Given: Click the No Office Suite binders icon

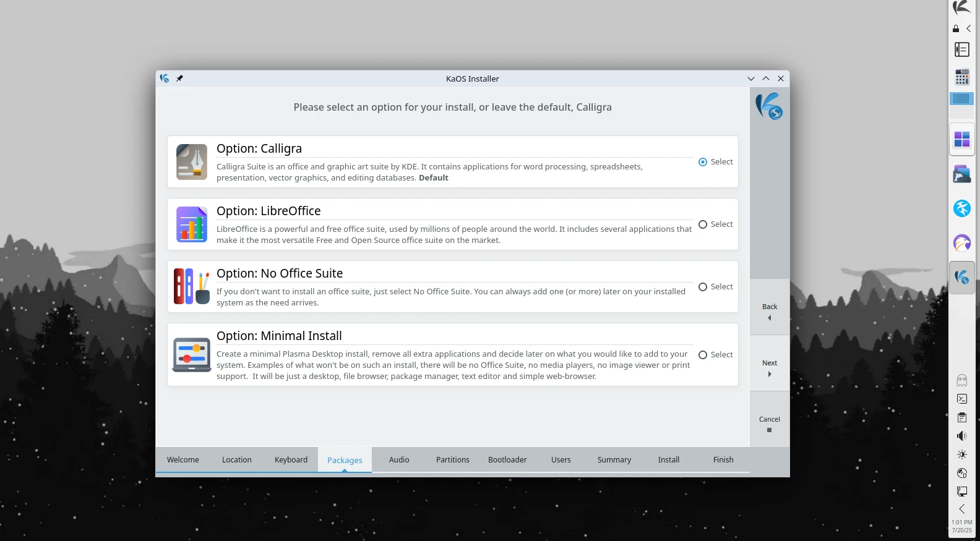Looking at the screenshot, I should (192, 286).
